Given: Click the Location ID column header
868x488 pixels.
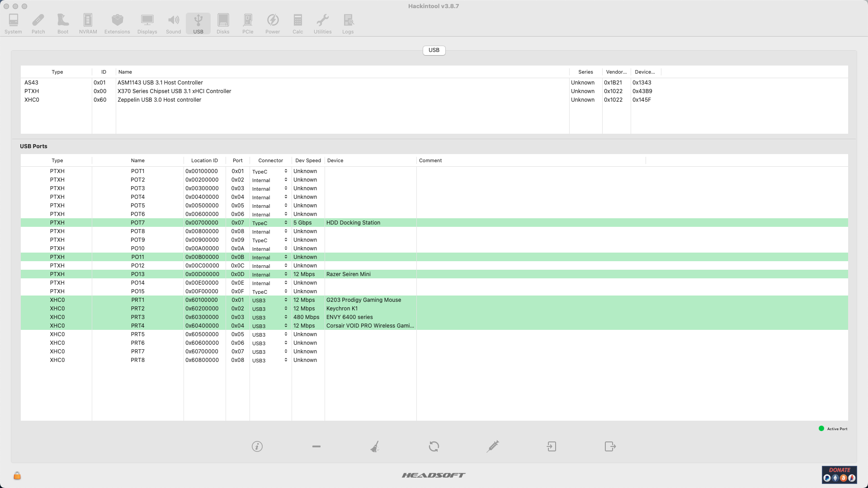Looking at the screenshot, I should coord(204,160).
